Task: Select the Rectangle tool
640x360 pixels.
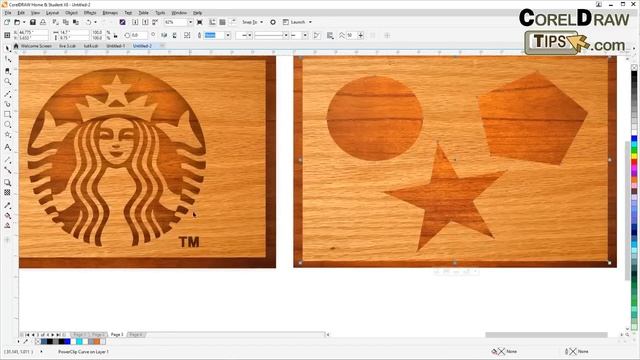Action: 8,114
